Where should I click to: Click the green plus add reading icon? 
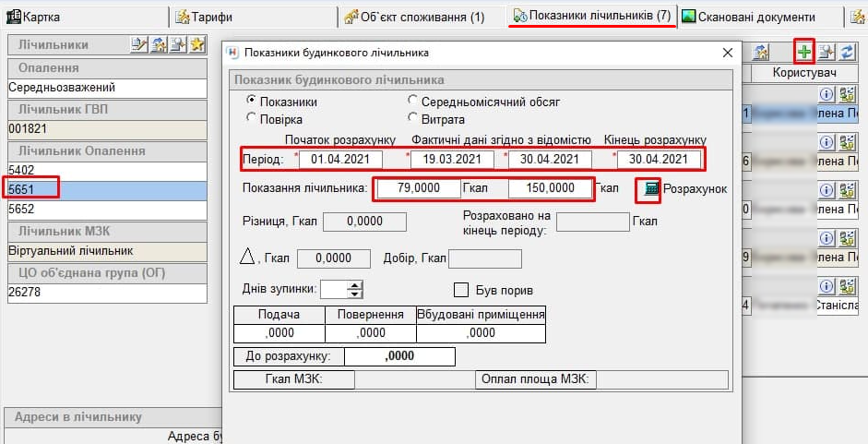coord(804,52)
